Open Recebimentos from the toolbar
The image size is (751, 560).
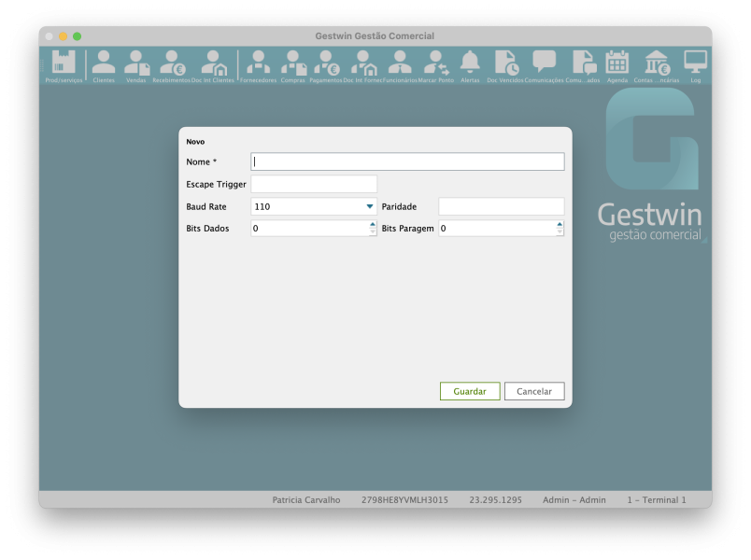(x=172, y=65)
